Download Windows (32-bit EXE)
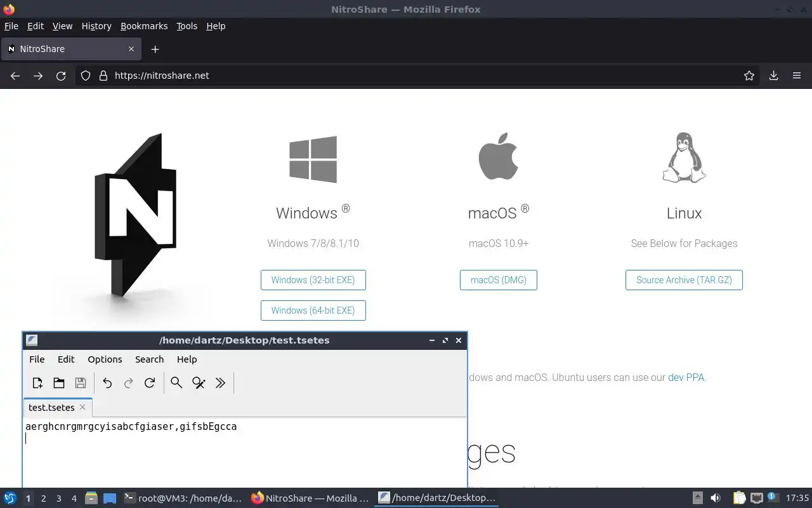Image resolution: width=812 pixels, height=508 pixels. pyautogui.click(x=313, y=280)
